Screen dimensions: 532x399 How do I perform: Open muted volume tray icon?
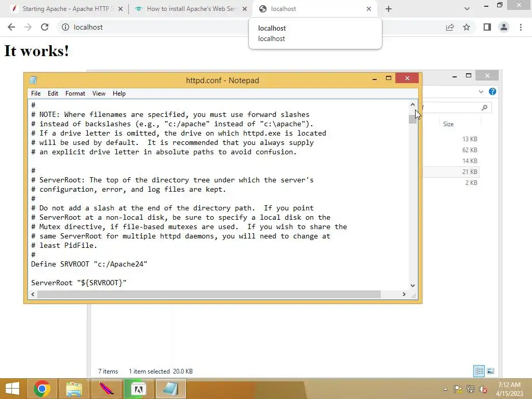tap(483, 389)
